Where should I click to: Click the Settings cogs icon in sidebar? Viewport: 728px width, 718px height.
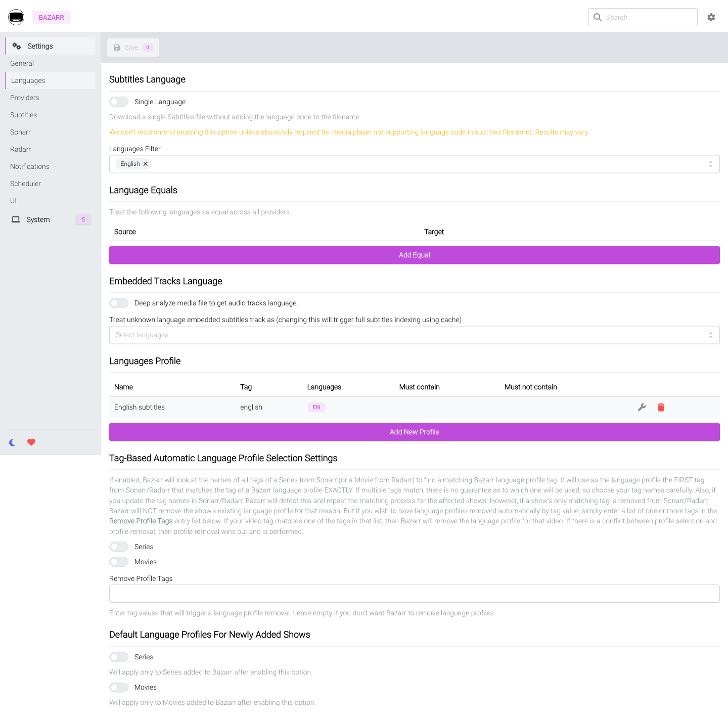17,46
